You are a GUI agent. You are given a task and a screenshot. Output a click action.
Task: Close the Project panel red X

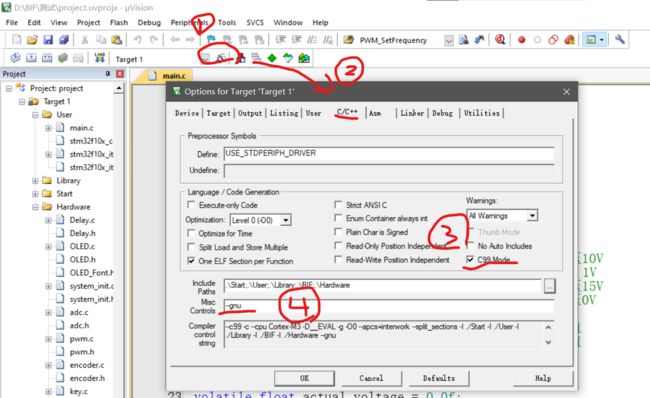click(x=120, y=74)
